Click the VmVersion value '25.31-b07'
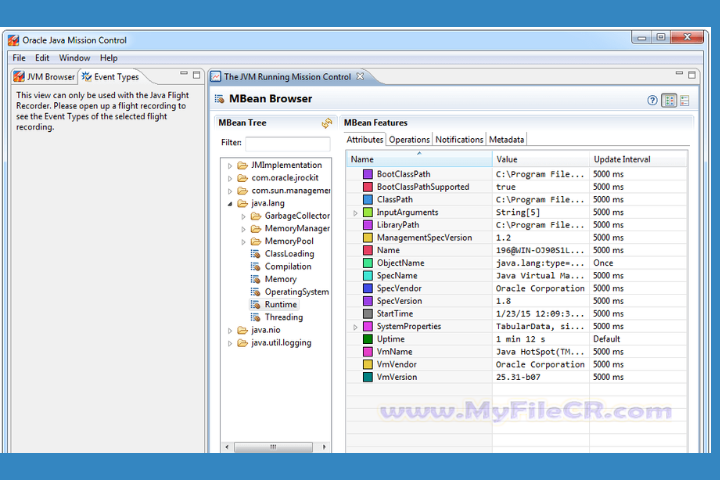 click(518, 377)
